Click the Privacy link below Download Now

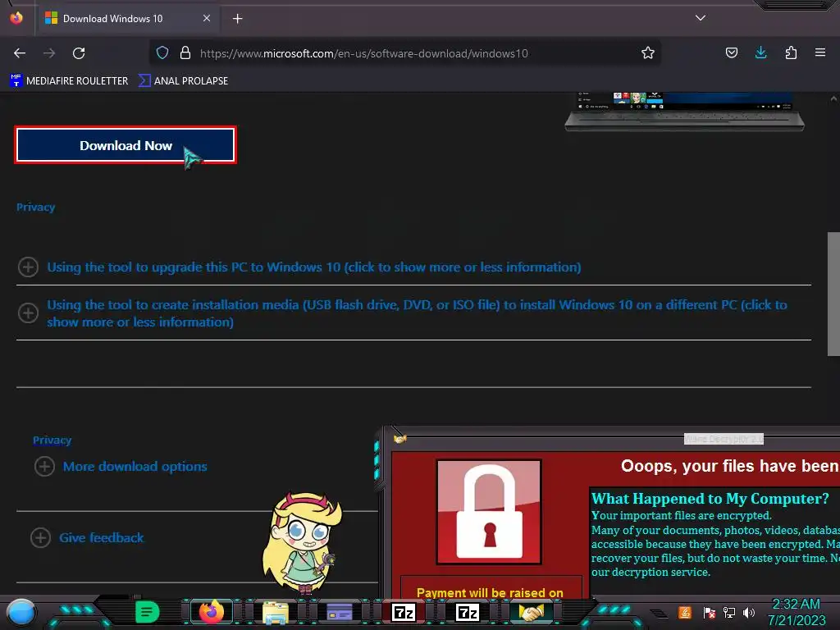point(35,208)
